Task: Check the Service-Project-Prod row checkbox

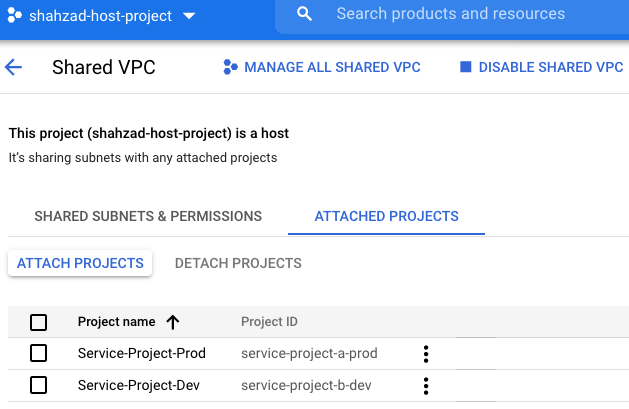Action: coord(39,353)
